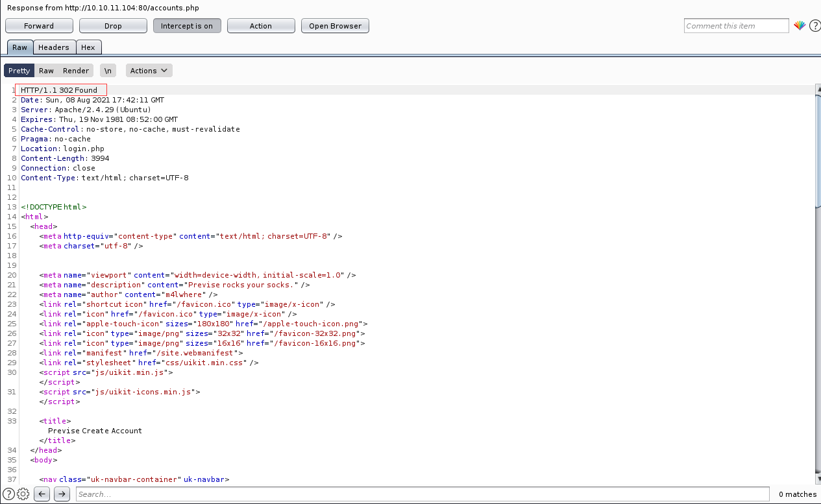Drop the intercepted response

coord(113,26)
